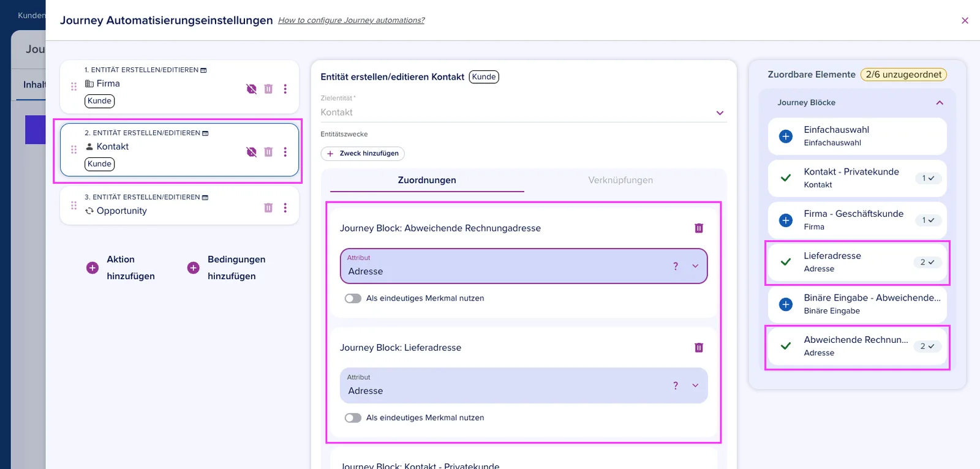
Task: Enable unique-attribute switch for Lieferadresse block
Action: (353, 418)
